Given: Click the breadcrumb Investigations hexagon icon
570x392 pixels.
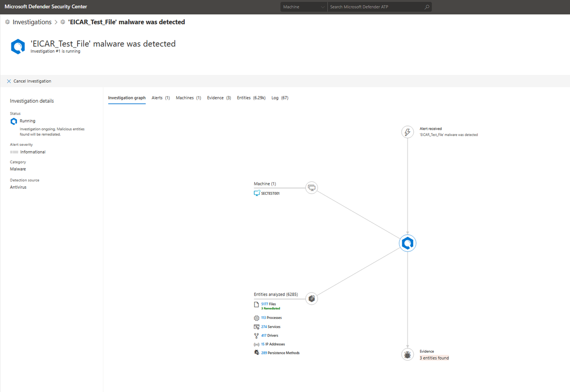Looking at the screenshot, I should tap(7, 22).
